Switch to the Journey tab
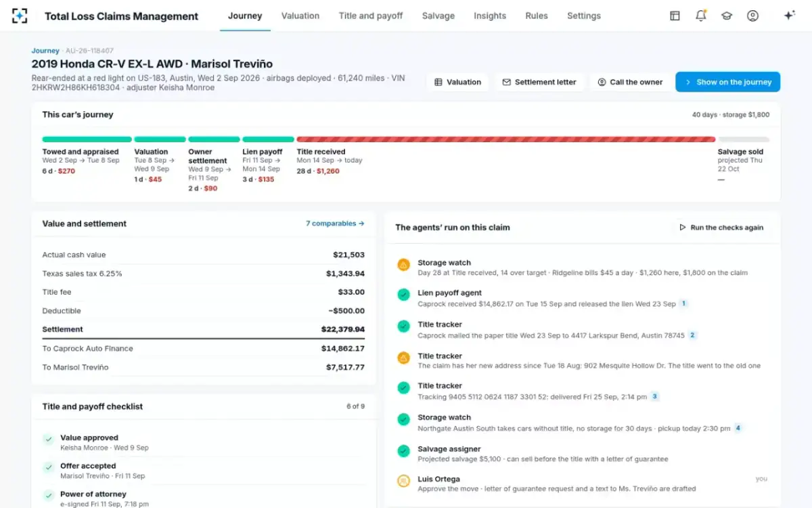812x508 pixels. (245, 16)
